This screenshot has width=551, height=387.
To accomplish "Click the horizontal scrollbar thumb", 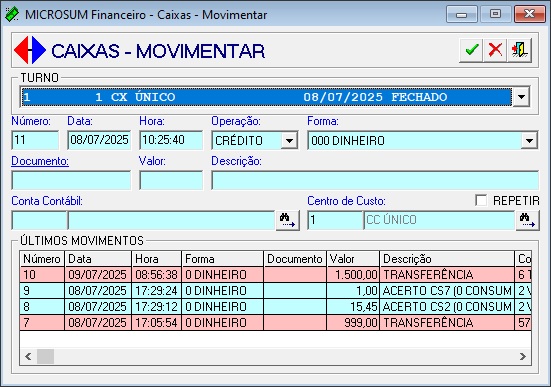I will point(45,356).
